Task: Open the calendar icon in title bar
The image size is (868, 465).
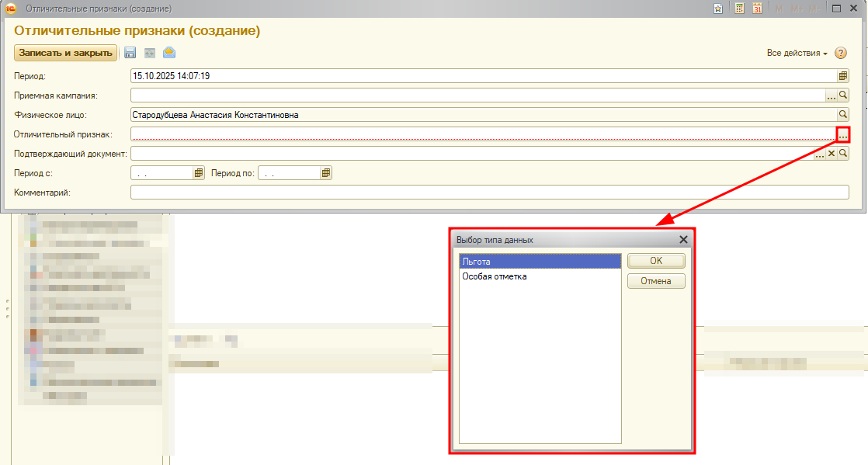Action: point(757,9)
